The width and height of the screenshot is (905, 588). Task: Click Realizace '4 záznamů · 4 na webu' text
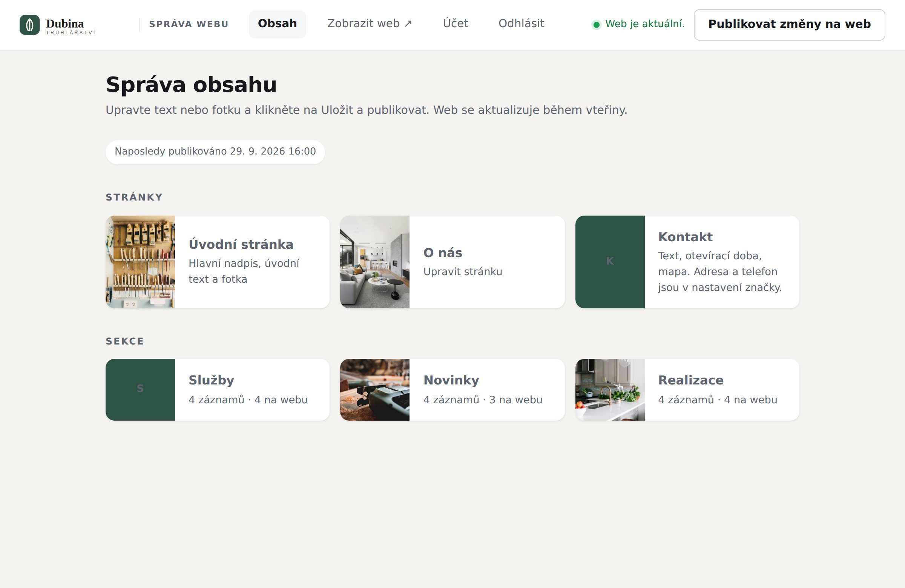718,400
